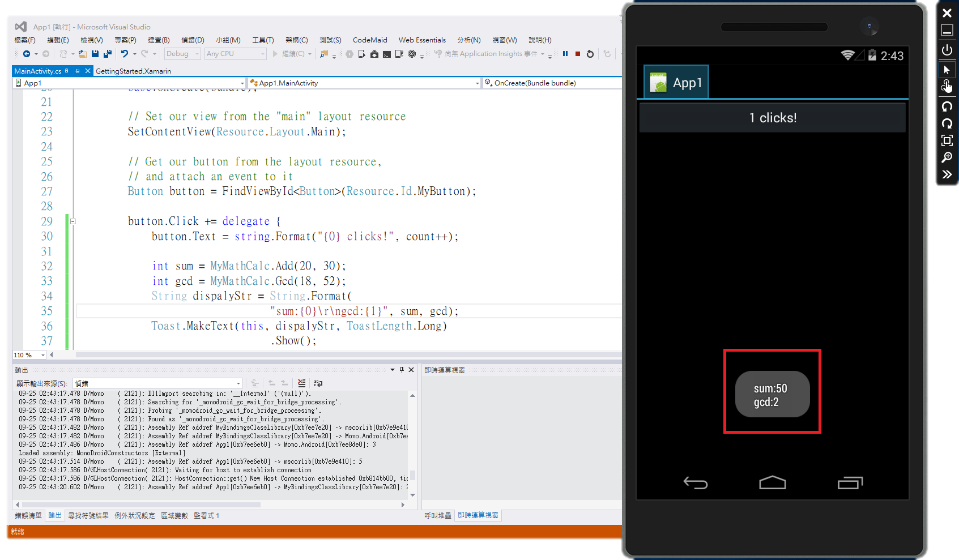Screen dimensions: 959x560
Task: Open emulator additional tools chevrons
Action: click(947, 174)
